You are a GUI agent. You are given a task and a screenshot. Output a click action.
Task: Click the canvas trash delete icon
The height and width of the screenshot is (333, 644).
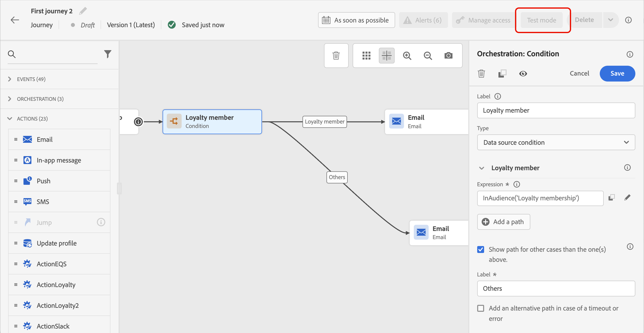coord(336,56)
